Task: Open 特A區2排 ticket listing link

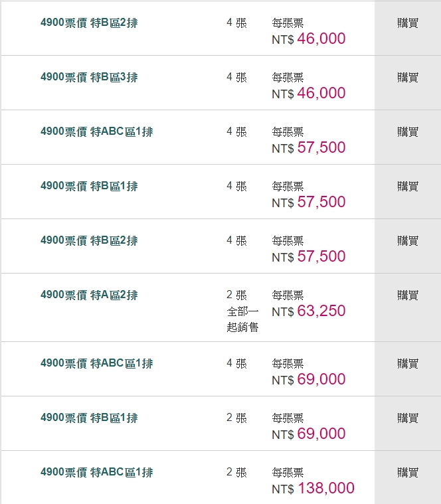Action: tap(89, 295)
